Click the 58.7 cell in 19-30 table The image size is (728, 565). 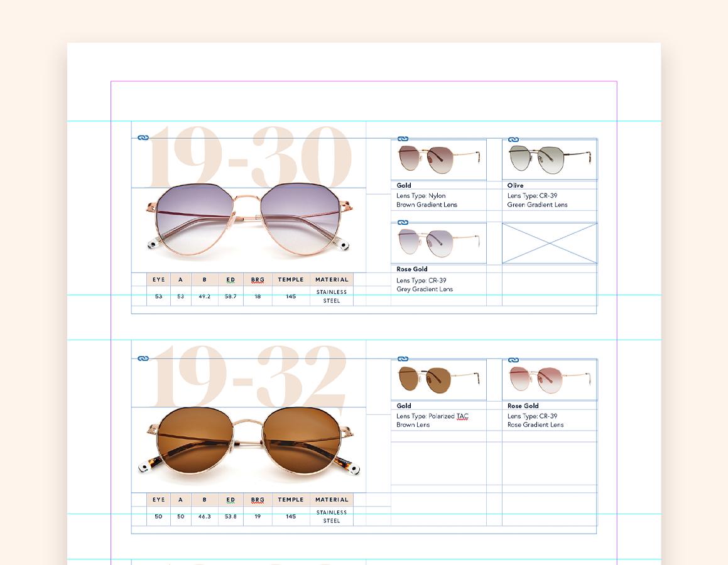tap(231, 296)
